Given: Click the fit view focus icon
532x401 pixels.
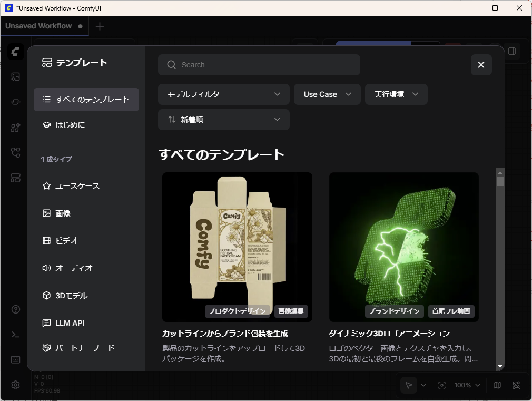Looking at the screenshot, I should pyautogui.click(x=442, y=385).
